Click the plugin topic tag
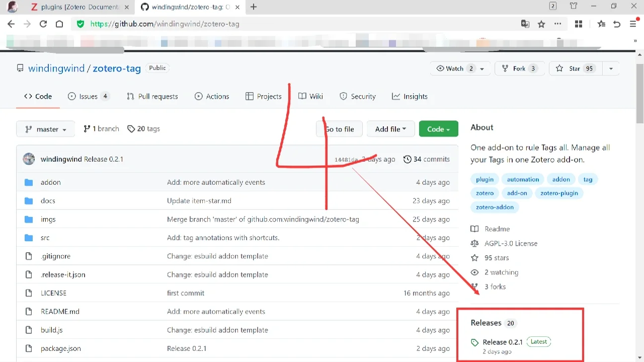Viewport: 644px width, 362px height. click(485, 179)
